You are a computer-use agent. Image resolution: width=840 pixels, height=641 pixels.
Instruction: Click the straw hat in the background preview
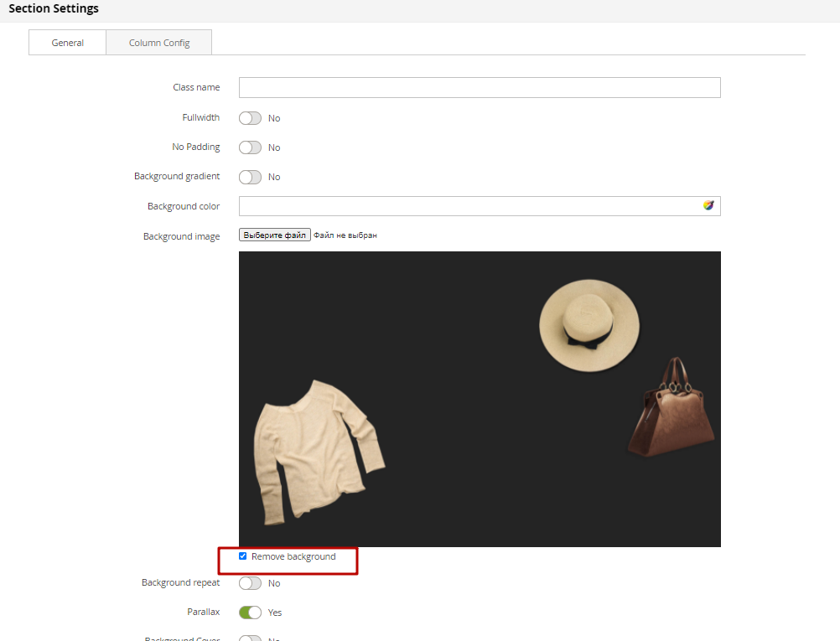[x=589, y=323]
